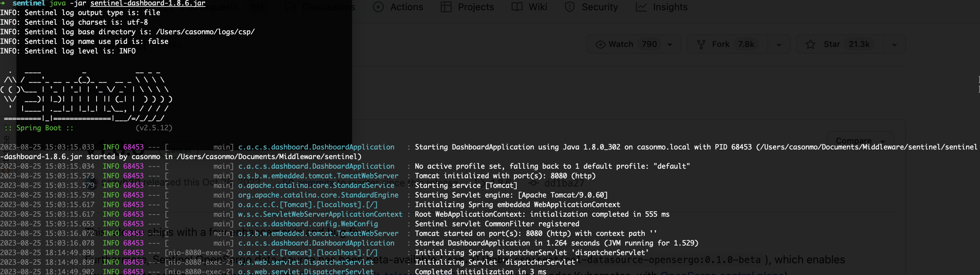
Task: Click 'Starting service [Tomcat]' log message
Action: [x=466, y=185]
